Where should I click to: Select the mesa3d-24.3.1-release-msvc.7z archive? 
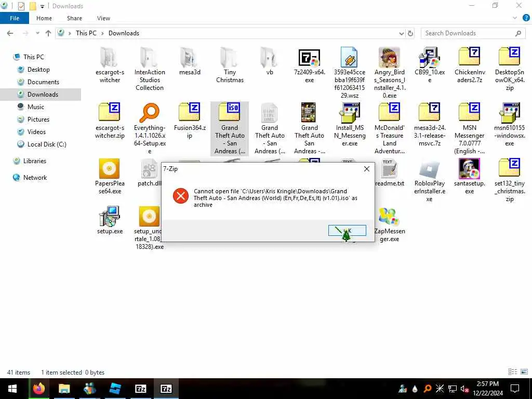(430, 125)
